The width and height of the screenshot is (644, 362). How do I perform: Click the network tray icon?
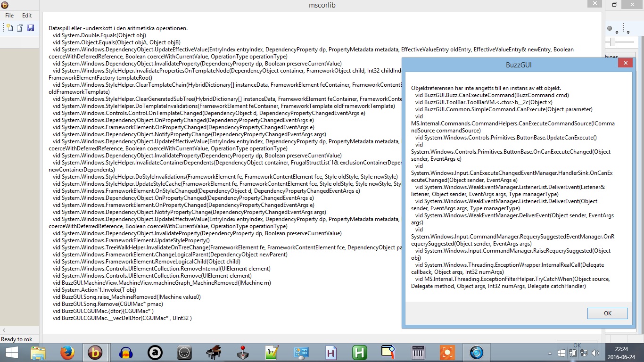pyautogui.click(x=584, y=353)
